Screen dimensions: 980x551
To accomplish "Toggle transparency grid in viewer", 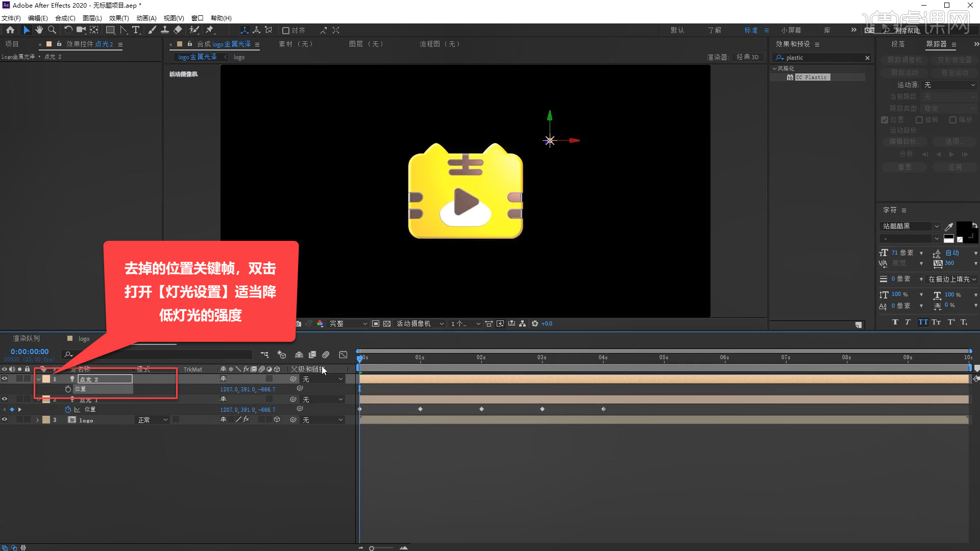I will pyautogui.click(x=387, y=323).
